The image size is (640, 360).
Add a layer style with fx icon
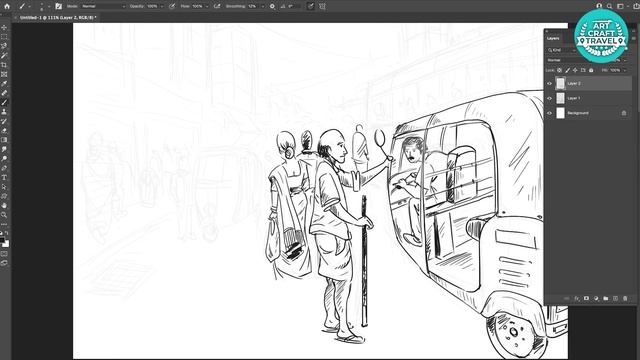(577, 299)
